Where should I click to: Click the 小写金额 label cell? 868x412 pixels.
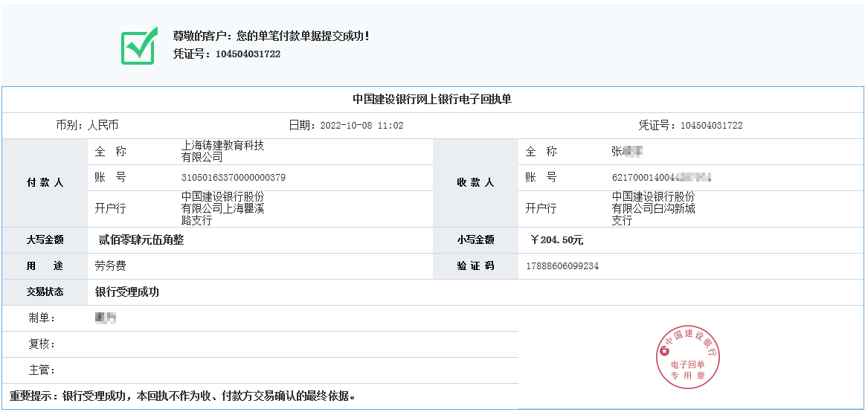(x=475, y=239)
